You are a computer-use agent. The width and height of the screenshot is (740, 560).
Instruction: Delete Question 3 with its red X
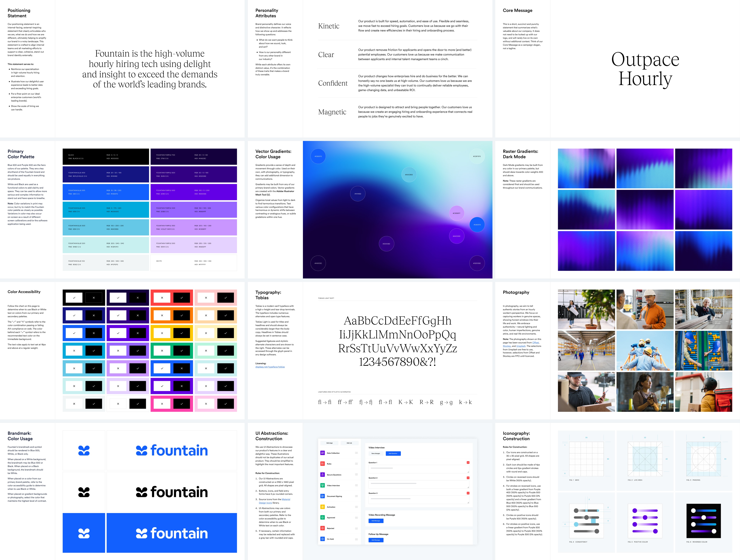(x=468, y=493)
